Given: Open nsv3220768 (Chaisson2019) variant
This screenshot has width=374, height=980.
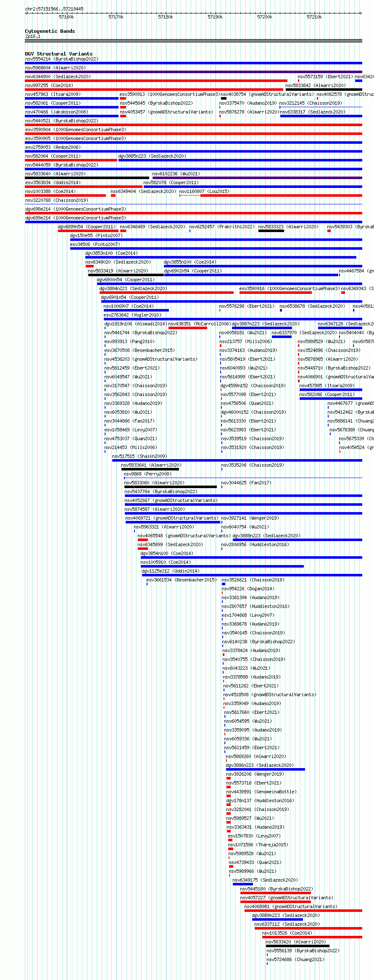Looking at the screenshot, I should click(57, 200).
